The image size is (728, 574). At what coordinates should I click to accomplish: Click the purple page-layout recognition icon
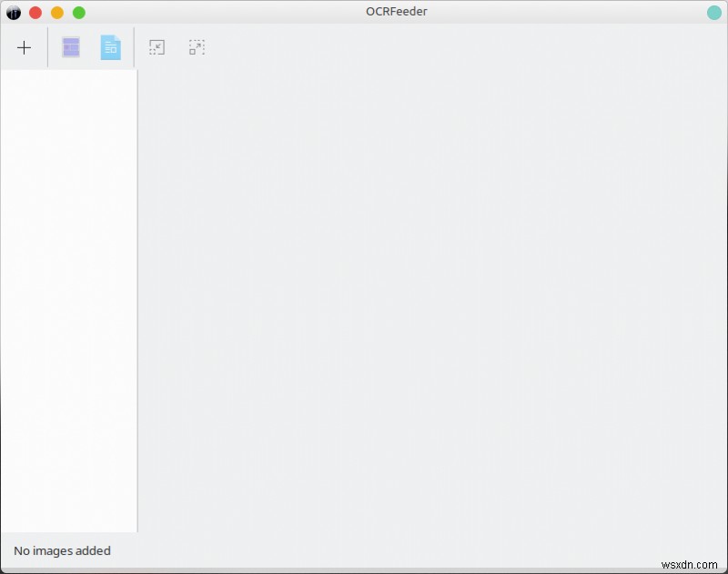(70, 47)
